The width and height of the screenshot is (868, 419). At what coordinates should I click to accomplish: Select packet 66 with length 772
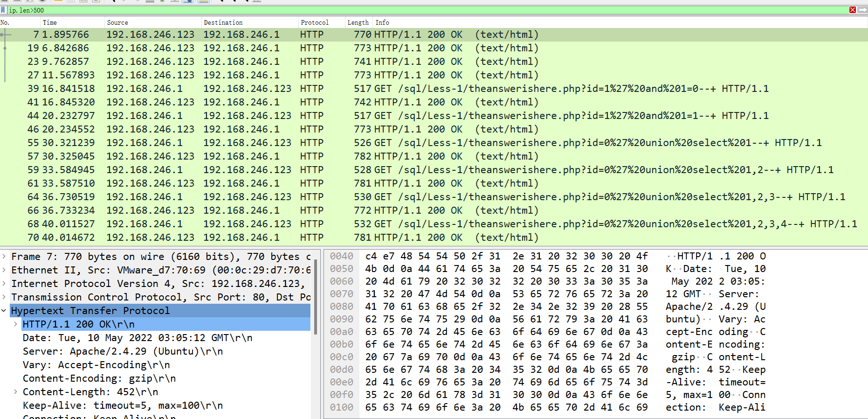pyautogui.click(x=434, y=210)
